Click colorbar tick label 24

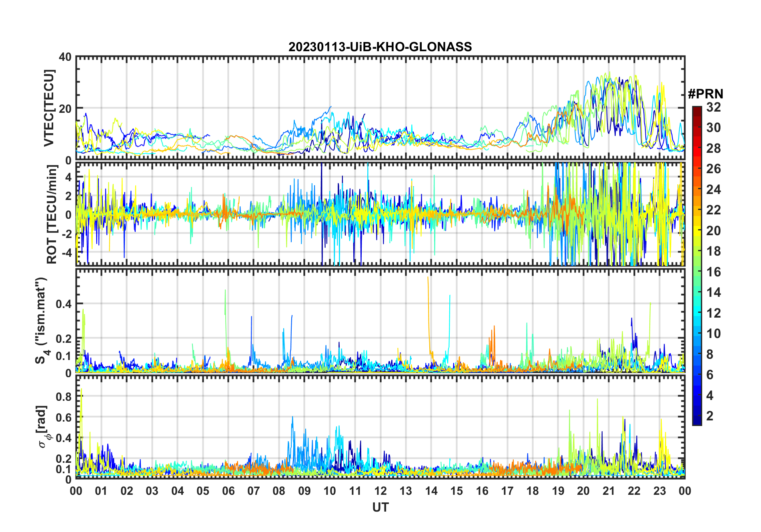(x=713, y=189)
